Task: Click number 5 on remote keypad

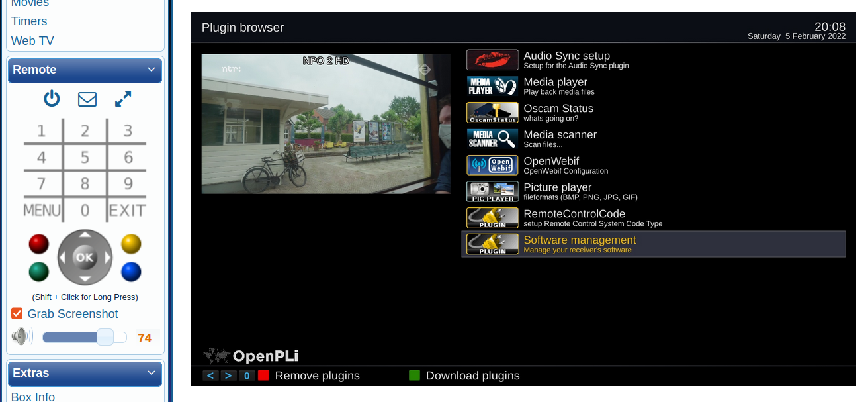Action: 85,158
